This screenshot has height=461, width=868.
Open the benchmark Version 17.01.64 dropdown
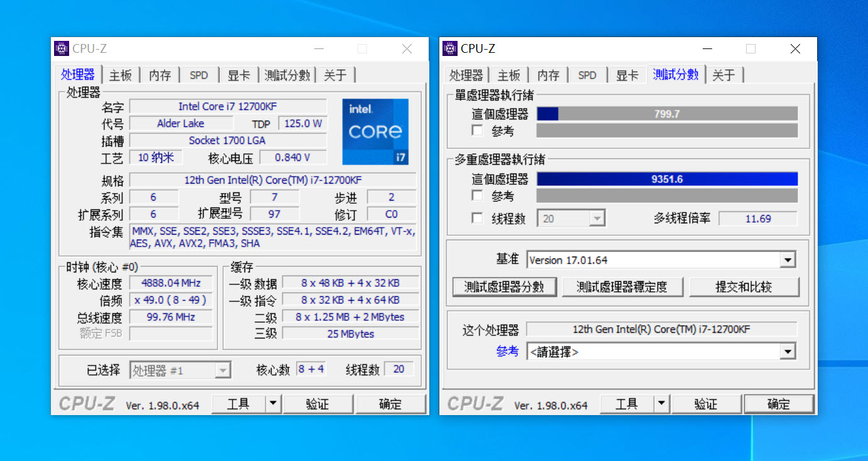pyautogui.click(x=788, y=259)
